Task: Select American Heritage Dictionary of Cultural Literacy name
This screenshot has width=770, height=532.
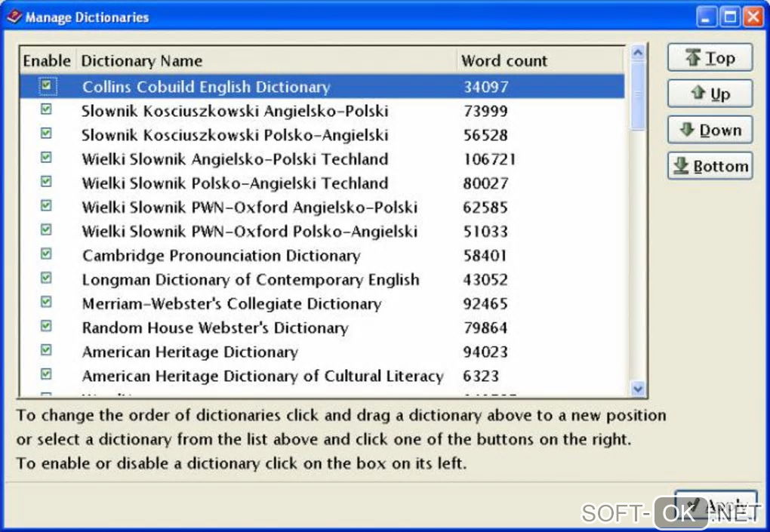Action: tap(263, 376)
